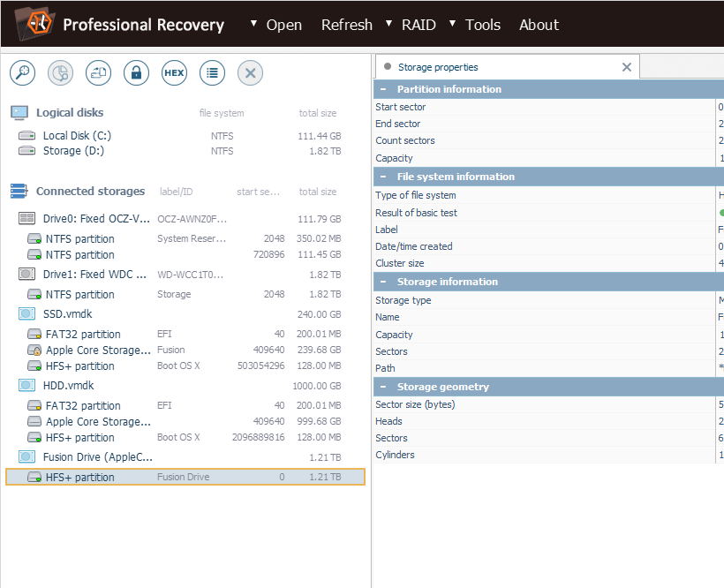The height and width of the screenshot is (588, 724).
Task: Collapse the Storage information section
Action: pyautogui.click(x=383, y=282)
